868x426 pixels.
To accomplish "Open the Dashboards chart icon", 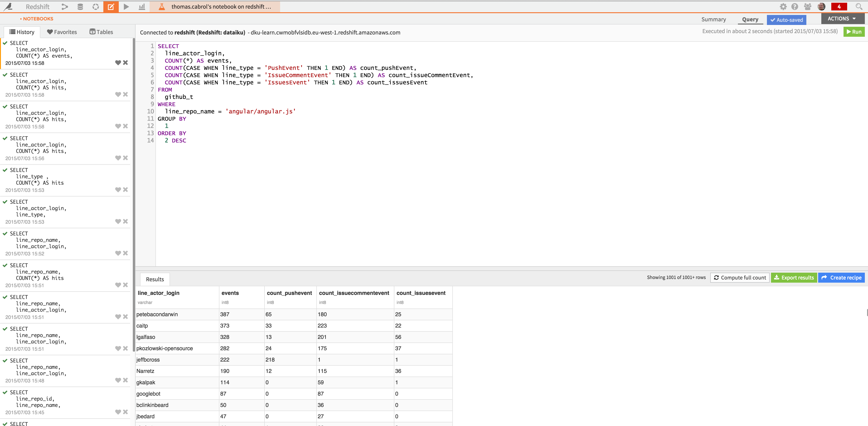I will [x=142, y=7].
